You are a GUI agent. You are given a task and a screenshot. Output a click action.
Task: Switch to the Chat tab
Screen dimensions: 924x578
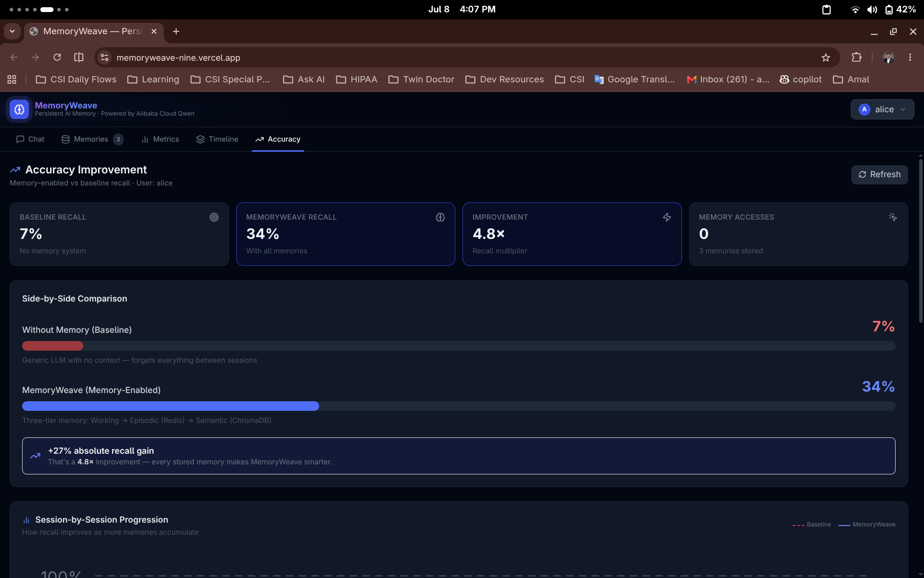[30, 139]
